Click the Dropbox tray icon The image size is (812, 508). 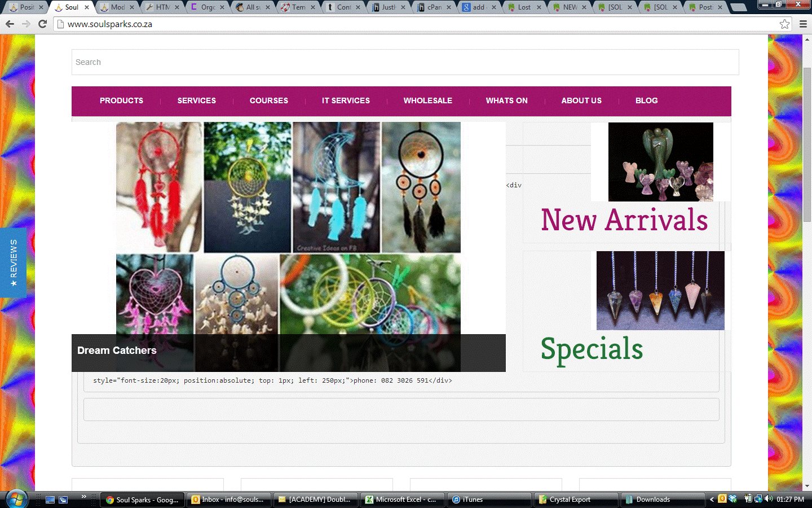click(x=732, y=499)
